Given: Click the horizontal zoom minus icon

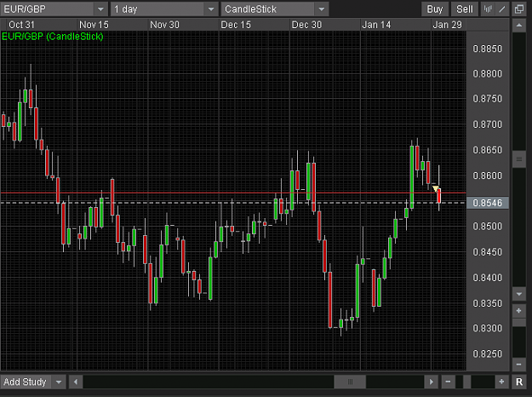Looking at the screenshot, I should [448, 382].
